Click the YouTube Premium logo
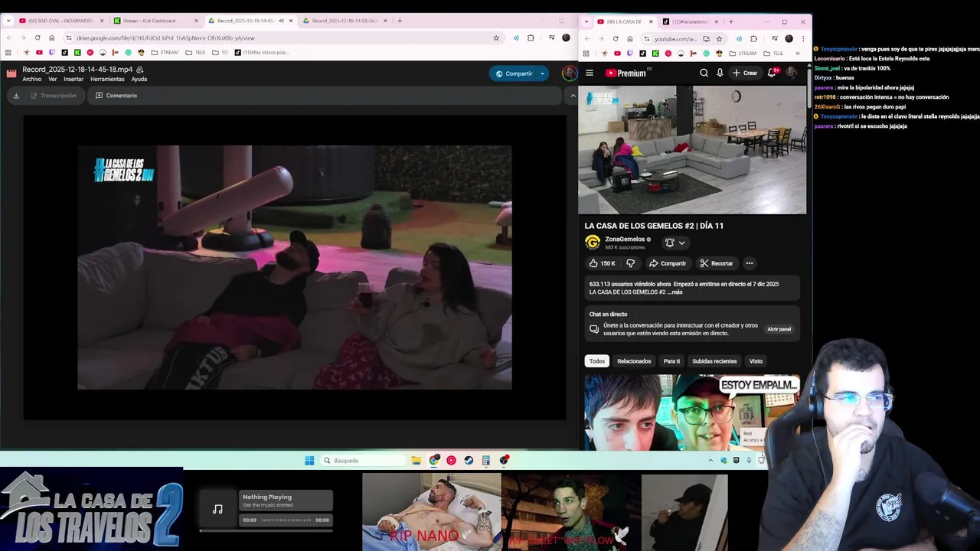Viewport: 980px width, 551px height. [626, 73]
